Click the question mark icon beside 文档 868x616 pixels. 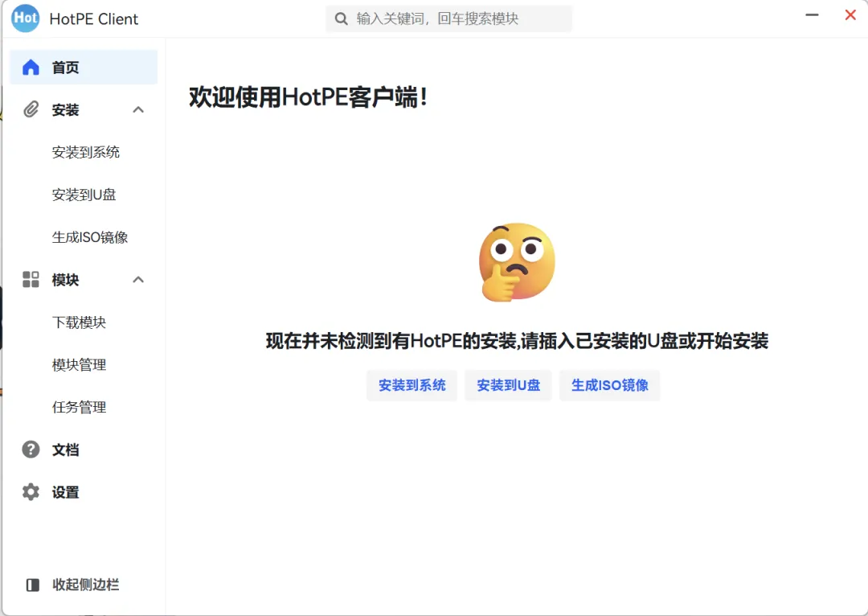pos(31,450)
